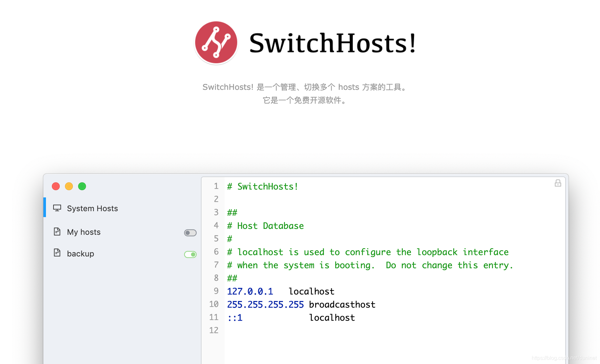Click line number 2 in the gutter
This screenshot has height=364, width=600.
(216, 199)
